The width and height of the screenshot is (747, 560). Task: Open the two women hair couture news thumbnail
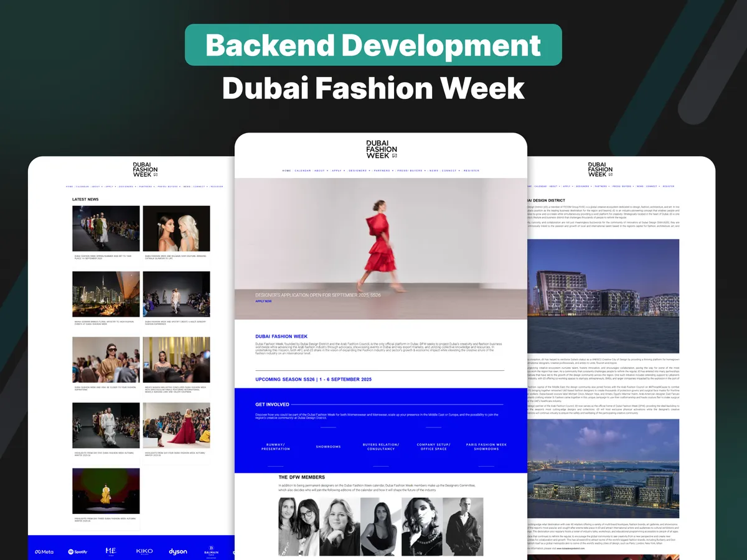(176, 228)
